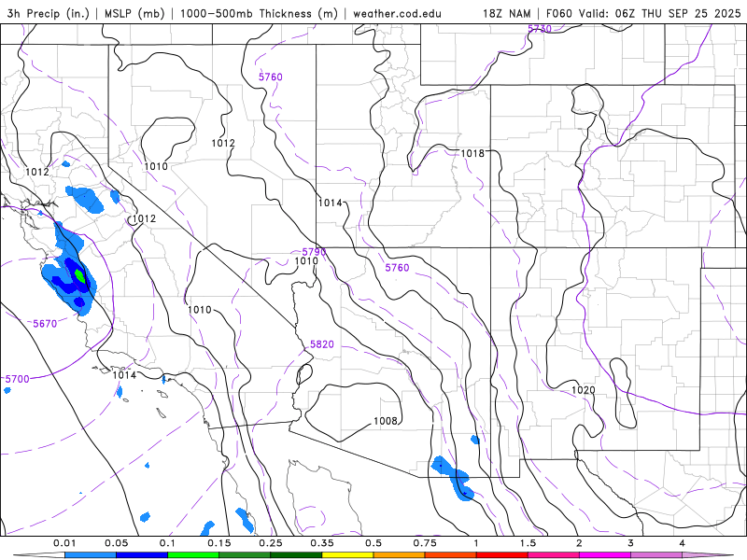The height and width of the screenshot is (560, 747).
Task: Click the dark blue 0.05 legend swatch
Action: pyautogui.click(x=142, y=555)
